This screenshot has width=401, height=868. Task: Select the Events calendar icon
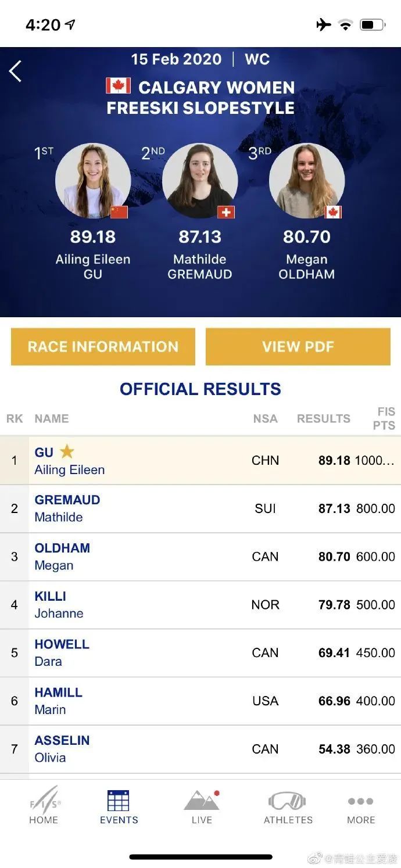point(119,801)
